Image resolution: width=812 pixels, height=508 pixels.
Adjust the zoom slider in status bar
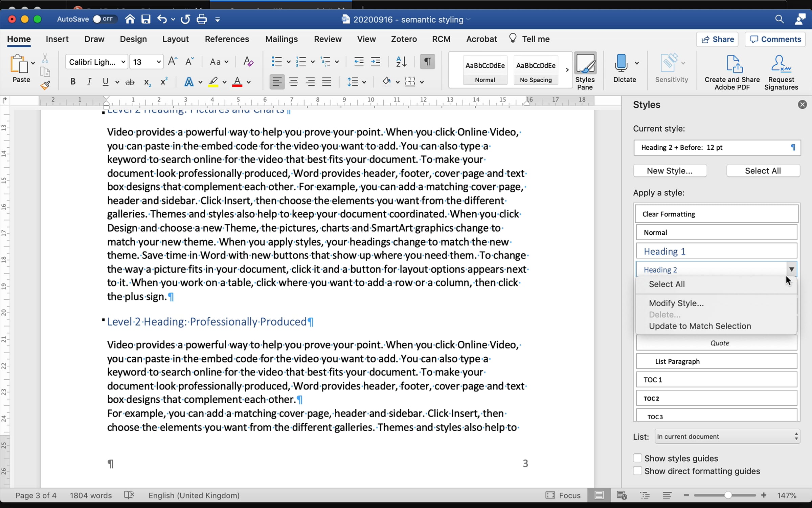(x=728, y=495)
